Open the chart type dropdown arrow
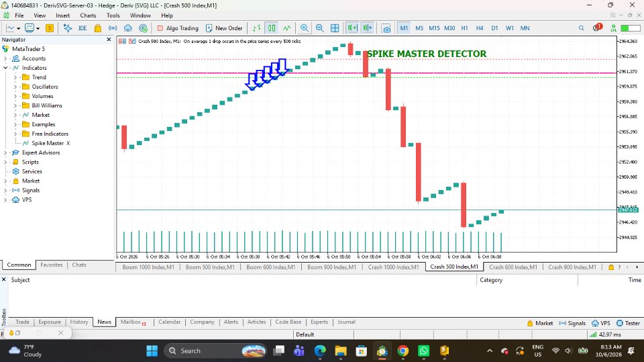 pyautogui.click(x=19, y=29)
